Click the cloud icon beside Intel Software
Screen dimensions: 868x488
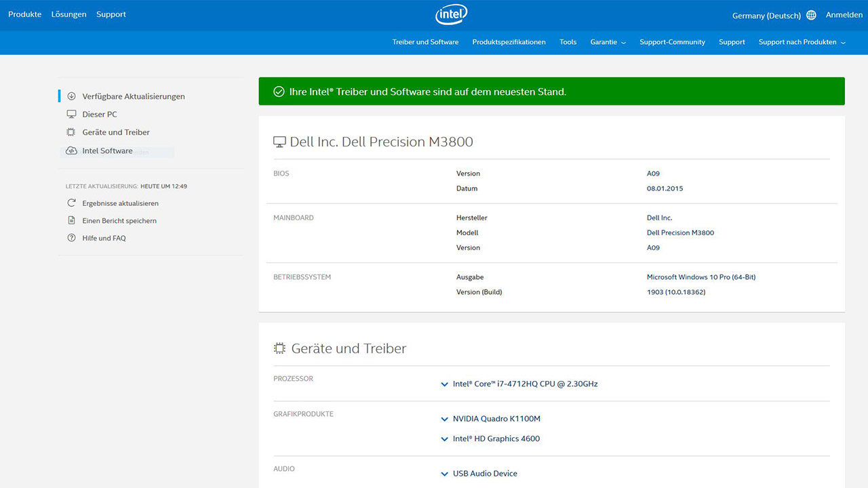coord(71,150)
